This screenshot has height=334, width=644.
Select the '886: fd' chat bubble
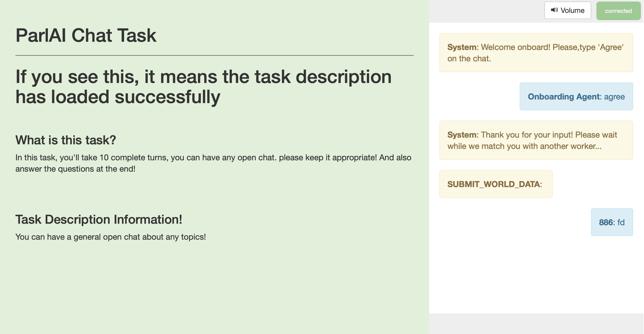612,222
